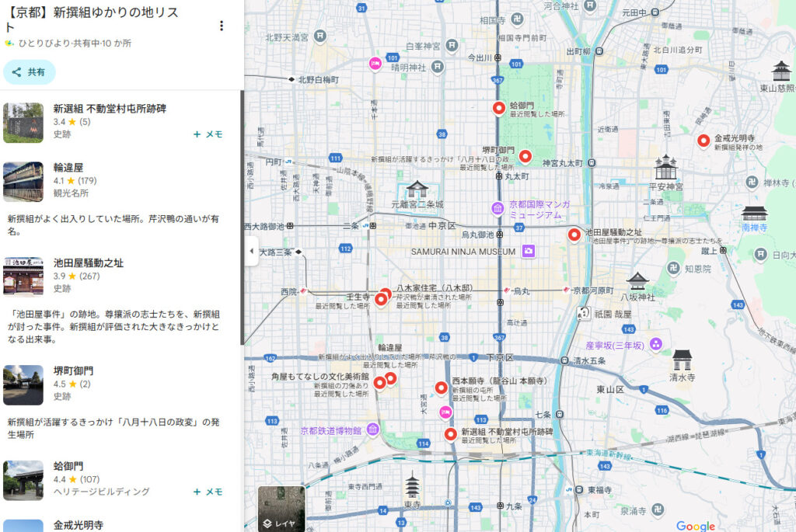Viewport: 796px width, 532px height.
Task: Click the 祇園 哉屋 map marker
Action: [x=584, y=314]
